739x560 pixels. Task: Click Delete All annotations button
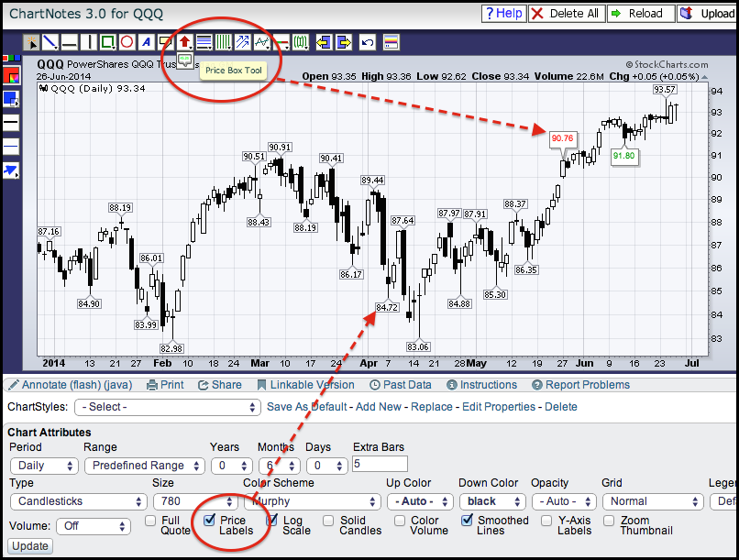(x=566, y=13)
